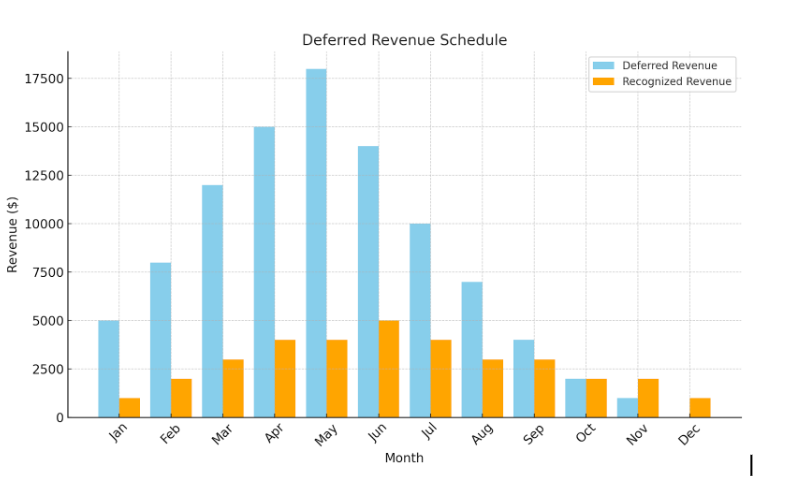
Task: Select the orange Recognized Revenue bar for Mar
Action: (233, 388)
